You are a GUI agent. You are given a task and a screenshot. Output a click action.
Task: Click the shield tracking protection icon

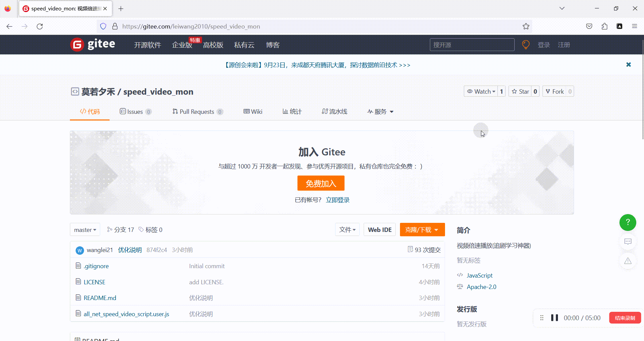[103, 26]
